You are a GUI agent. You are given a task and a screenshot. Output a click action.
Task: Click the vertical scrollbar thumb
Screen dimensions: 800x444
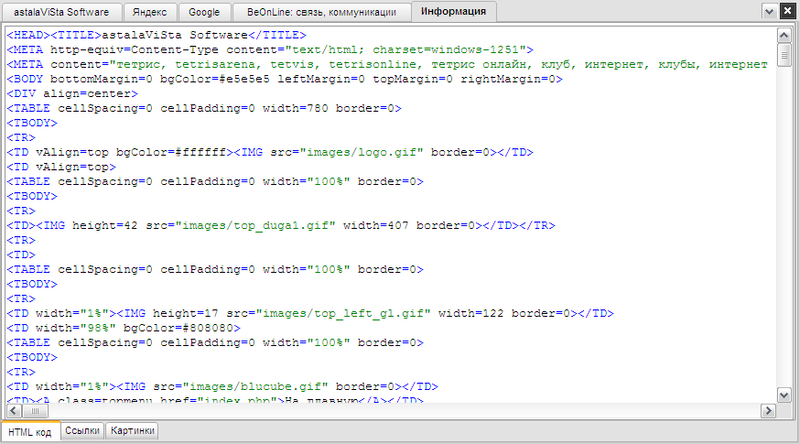tap(784, 55)
